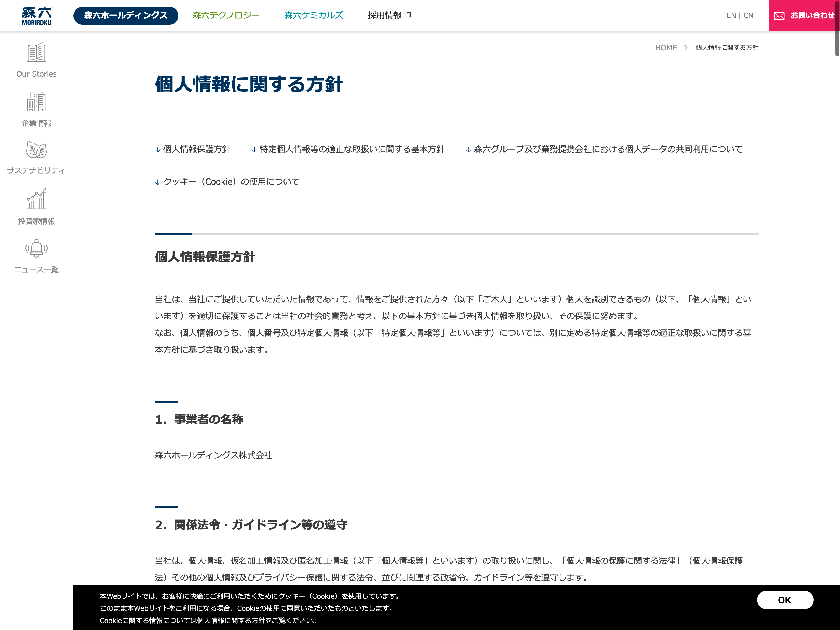Switch to 森六ケミカルズ tab
840x630 pixels.
tap(314, 15)
